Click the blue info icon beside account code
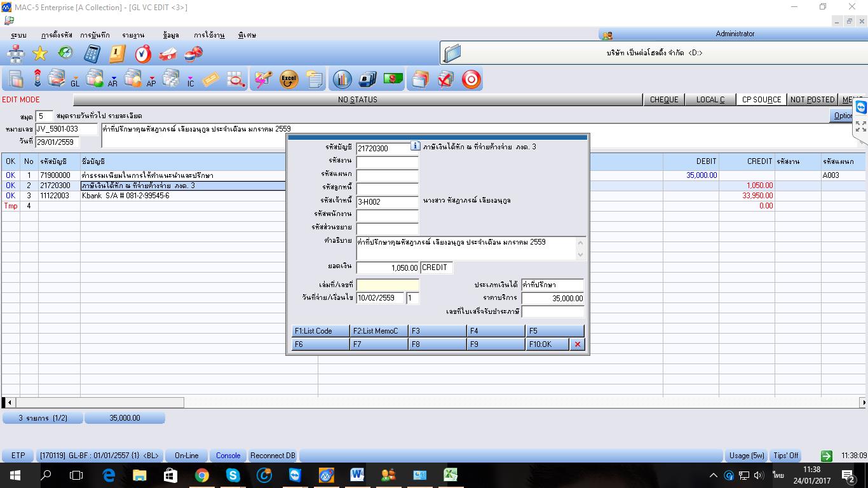868x488 pixels. (415, 146)
